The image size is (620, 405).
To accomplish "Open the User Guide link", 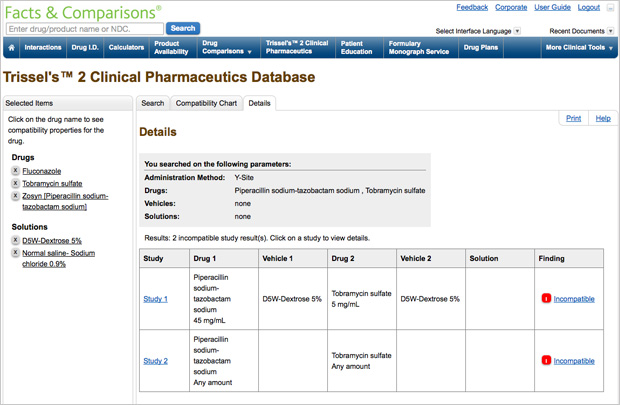I will 552,7.
